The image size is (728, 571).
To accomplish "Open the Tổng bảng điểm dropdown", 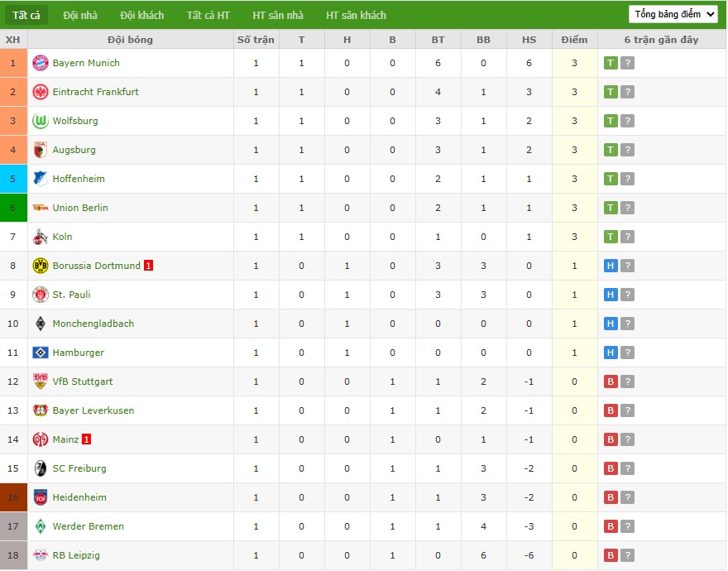I will (x=673, y=14).
